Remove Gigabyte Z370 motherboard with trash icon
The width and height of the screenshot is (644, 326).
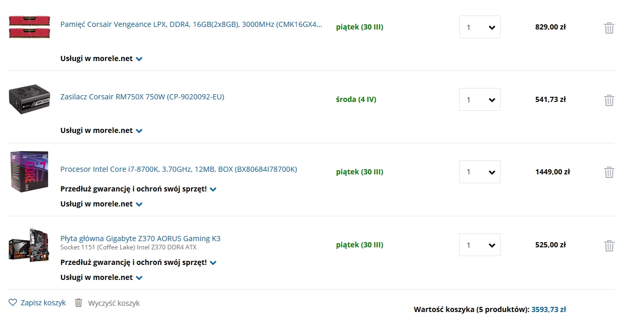coord(609,245)
